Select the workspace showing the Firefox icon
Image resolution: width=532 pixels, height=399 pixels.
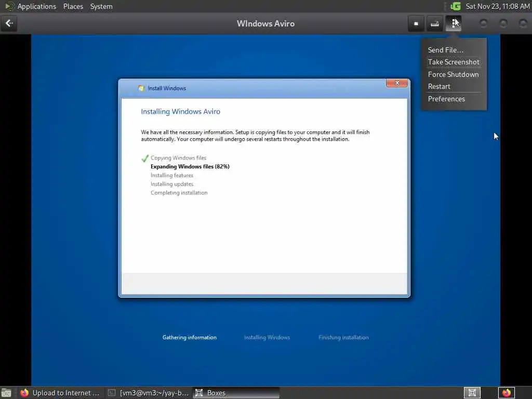pyautogui.click(x=506, y=393)
